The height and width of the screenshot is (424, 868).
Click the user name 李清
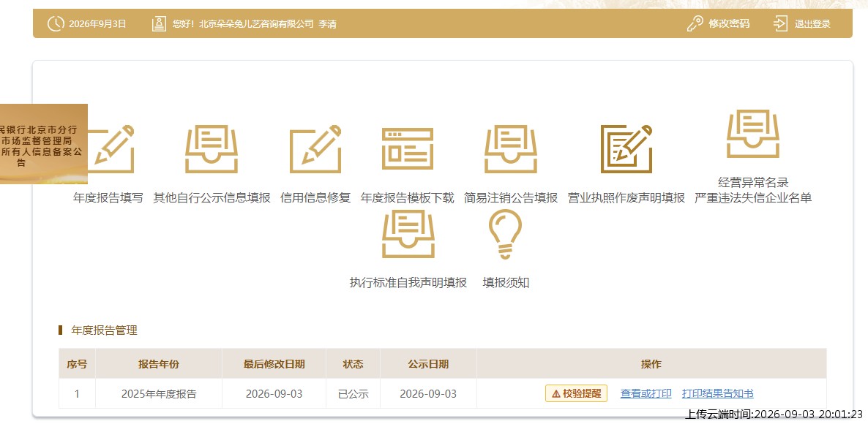(x=327, y=24)
